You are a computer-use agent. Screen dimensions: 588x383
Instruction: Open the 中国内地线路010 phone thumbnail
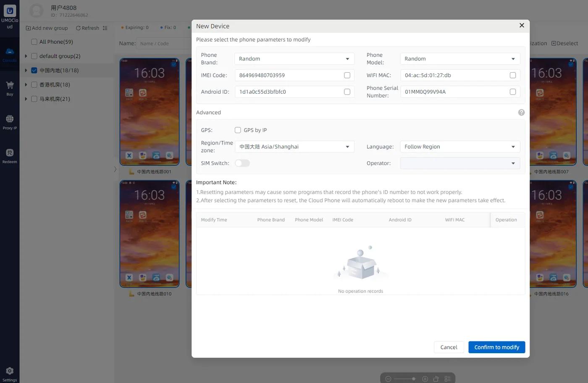pyautogui.click(x=150, y=234)
